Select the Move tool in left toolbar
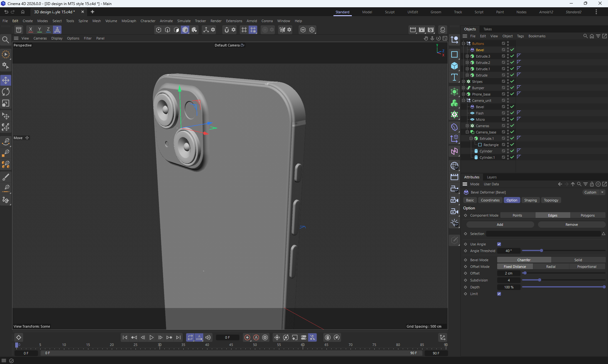608x364 pixels. tap(6, 80)
